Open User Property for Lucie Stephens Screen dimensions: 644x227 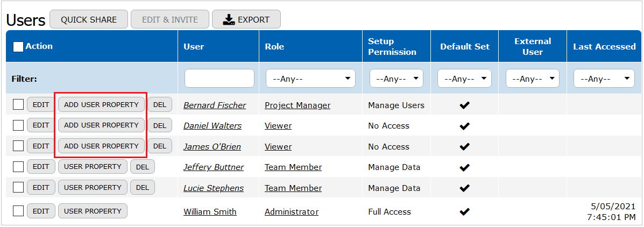click(x=93, y=187)
